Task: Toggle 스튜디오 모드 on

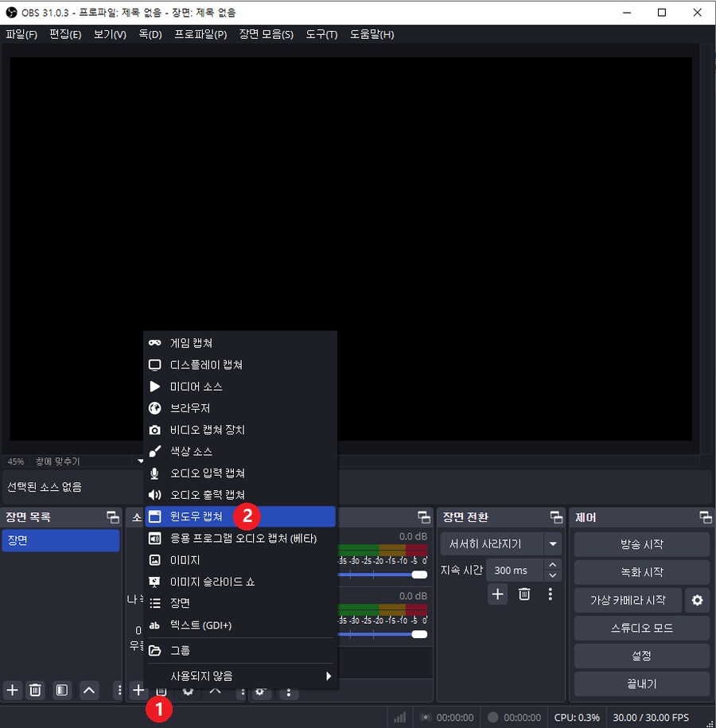Action: (641, 629)
